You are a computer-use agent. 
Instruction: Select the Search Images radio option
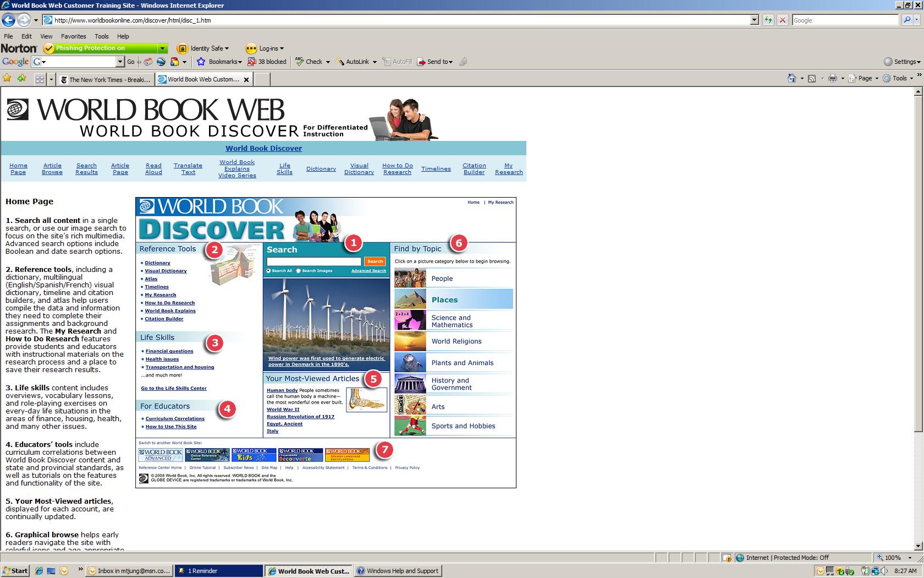(x=299, y=271)
